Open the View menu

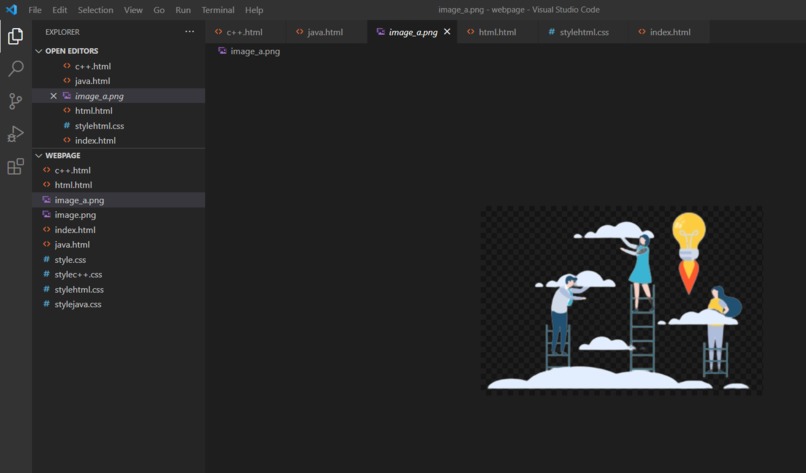[133, 10]
